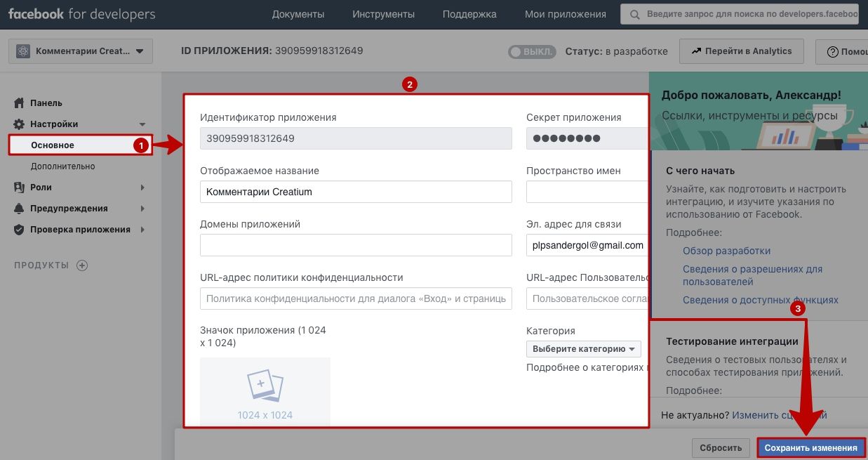Click the Панель home icon
The width and height of the screenshot is (868, 460).
tap(20, 103)
